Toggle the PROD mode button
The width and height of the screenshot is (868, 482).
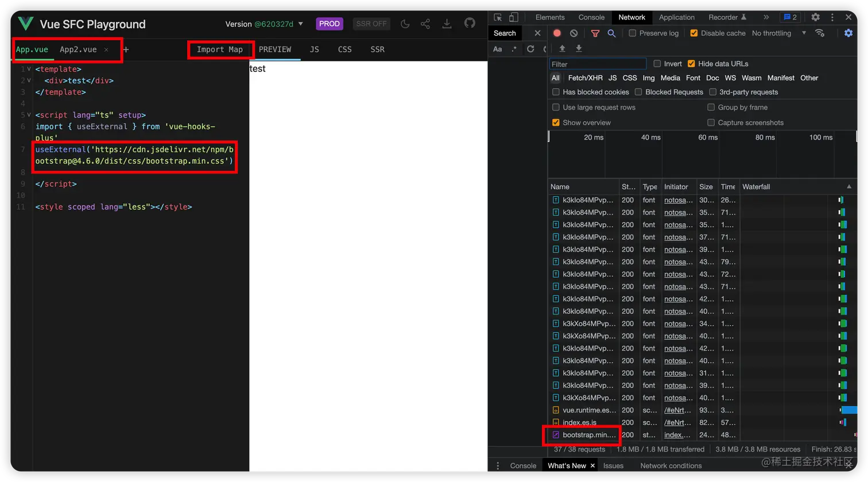330,24
